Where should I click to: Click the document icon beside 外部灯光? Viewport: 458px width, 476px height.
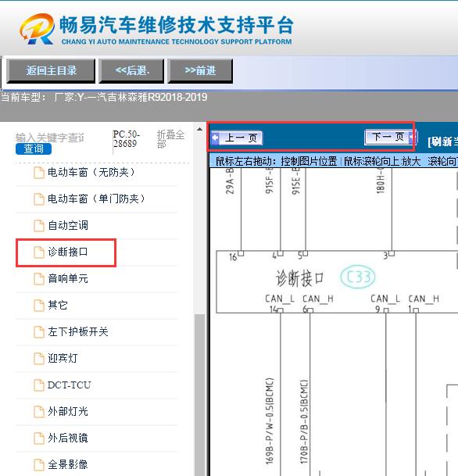click(39, 412)
